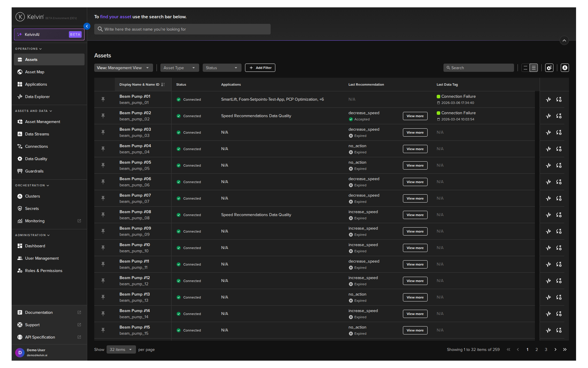Open table settings gear icon

[x=549, y=68]
